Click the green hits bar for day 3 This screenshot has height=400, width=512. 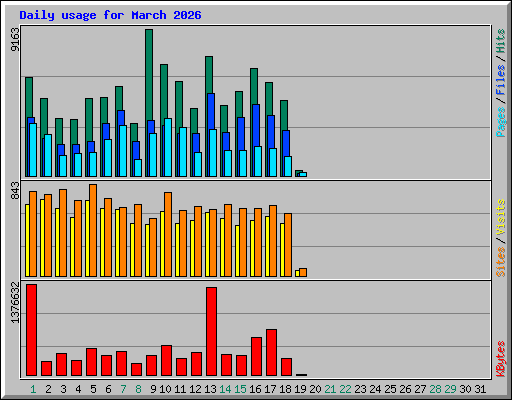pos(59,131)
